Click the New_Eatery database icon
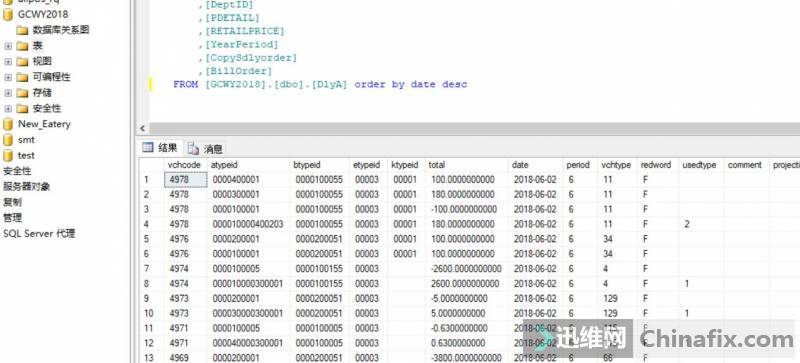This screenshot has height=363, width=800. (8, 124)
